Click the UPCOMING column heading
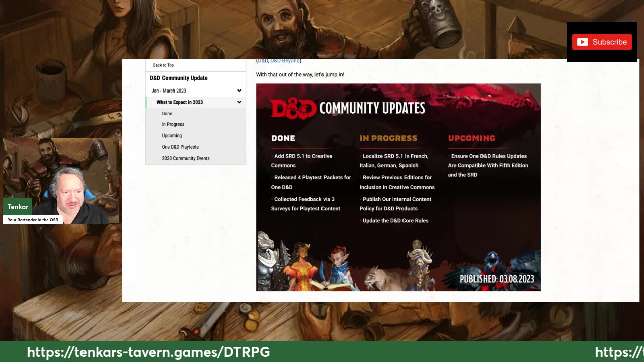The height and width of the screenshot is (362, 644). 471,138
